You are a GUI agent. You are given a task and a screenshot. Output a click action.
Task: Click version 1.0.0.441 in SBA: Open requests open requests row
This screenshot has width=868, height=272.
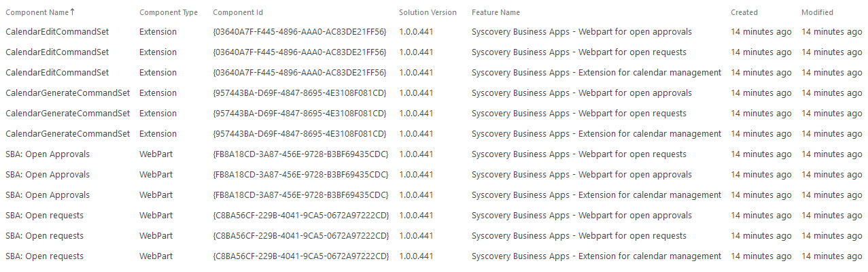pyautogui.click(x=416, y=236)
